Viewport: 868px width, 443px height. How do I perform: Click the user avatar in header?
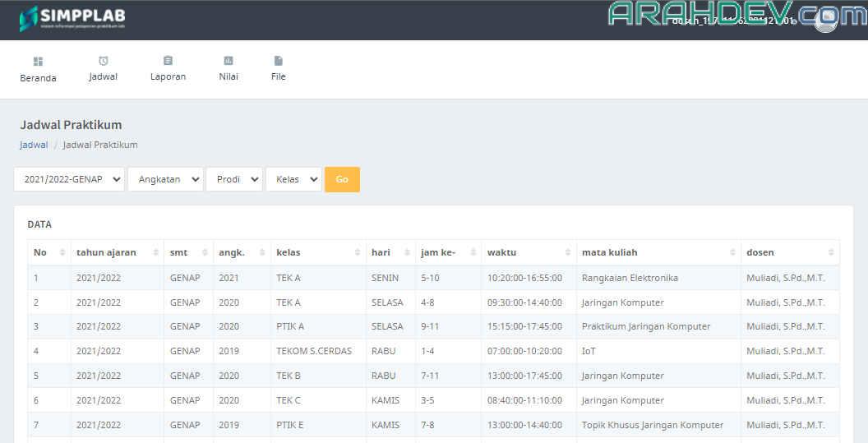pyautogui.click(x=824, y=21)
